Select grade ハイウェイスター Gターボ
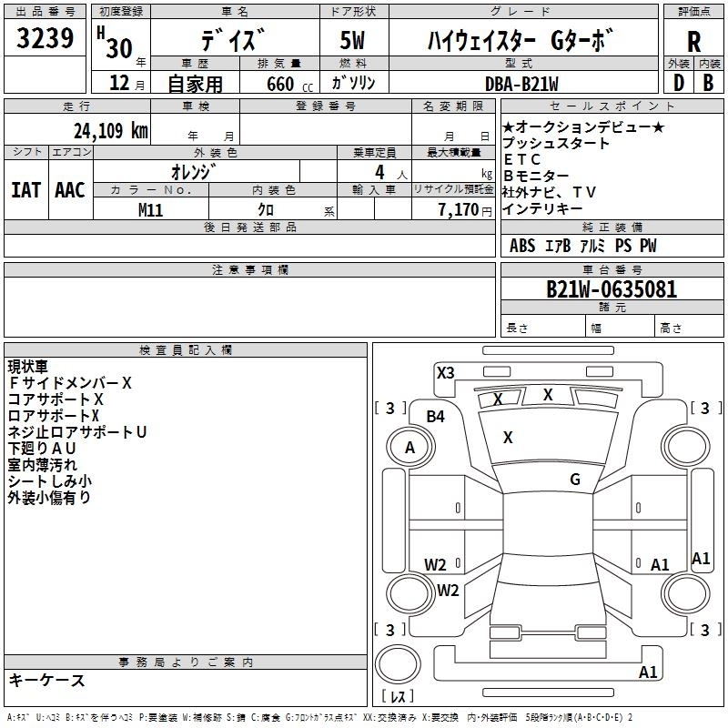Image resolution: width=728 pixels, height=728 pixels. pos(520,40)
